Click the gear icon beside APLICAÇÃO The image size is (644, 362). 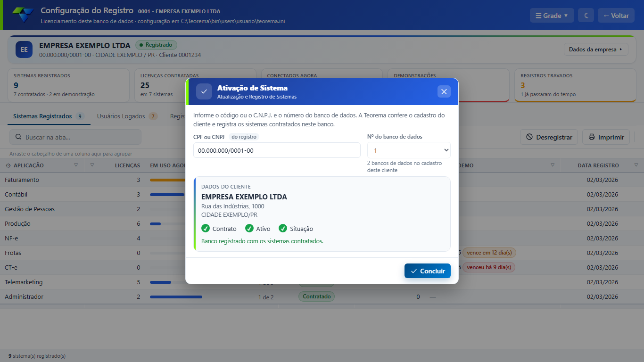point(8,165)
